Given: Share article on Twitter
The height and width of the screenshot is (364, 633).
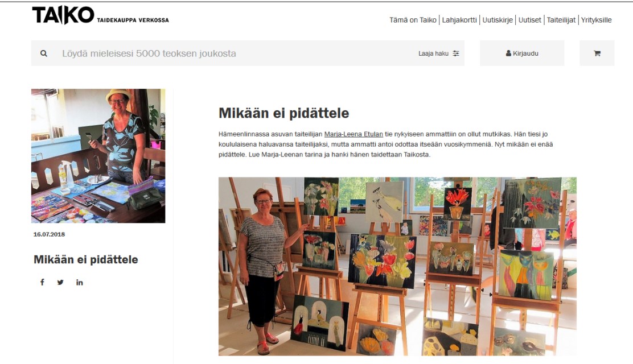Looking at the screenshot, I should pyautogui.click(x=60, y=282).
